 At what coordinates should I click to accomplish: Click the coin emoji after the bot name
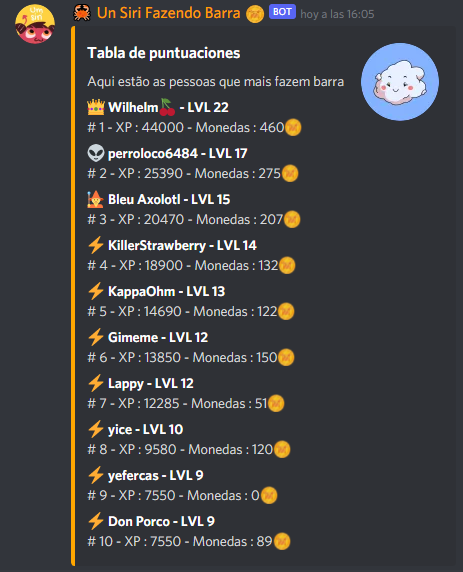pyautogui.click(x=255, y=14)
